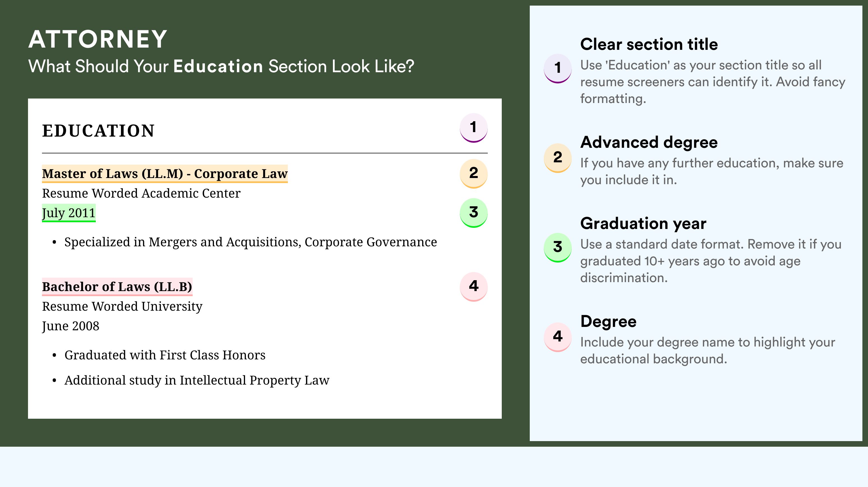Click the purple number 1 badge beside EDUCATION heading

click(x=473, y=128)
